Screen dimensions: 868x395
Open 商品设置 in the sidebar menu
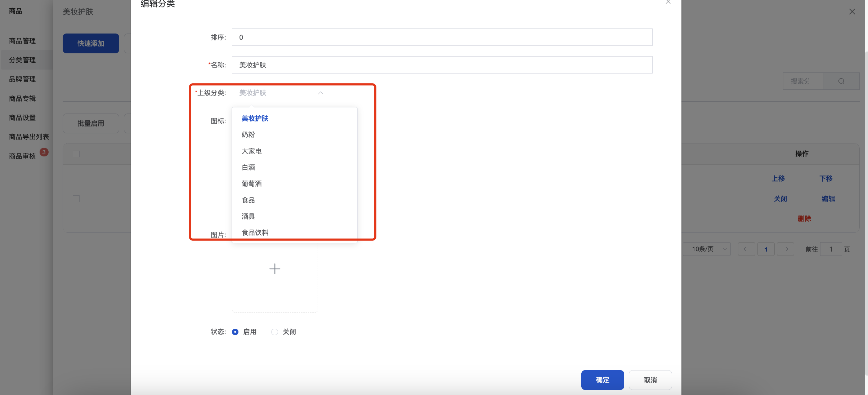22,117
